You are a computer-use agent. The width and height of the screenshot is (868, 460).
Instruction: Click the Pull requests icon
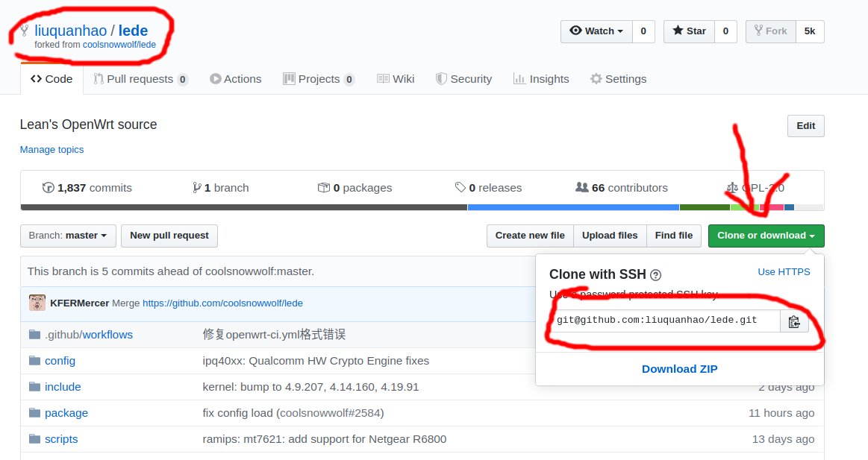[99, 79]
